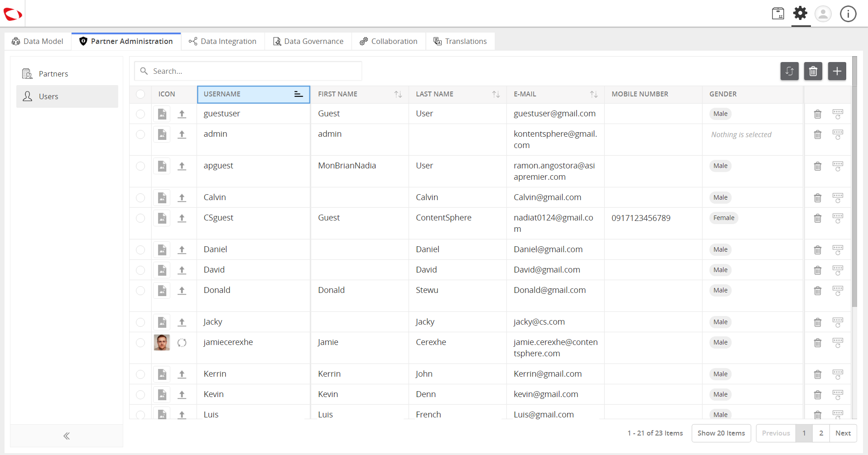This screenshot has height=455, width=868.
Task: Delete guestuser with trash icon
Action: tap(818, 114)
